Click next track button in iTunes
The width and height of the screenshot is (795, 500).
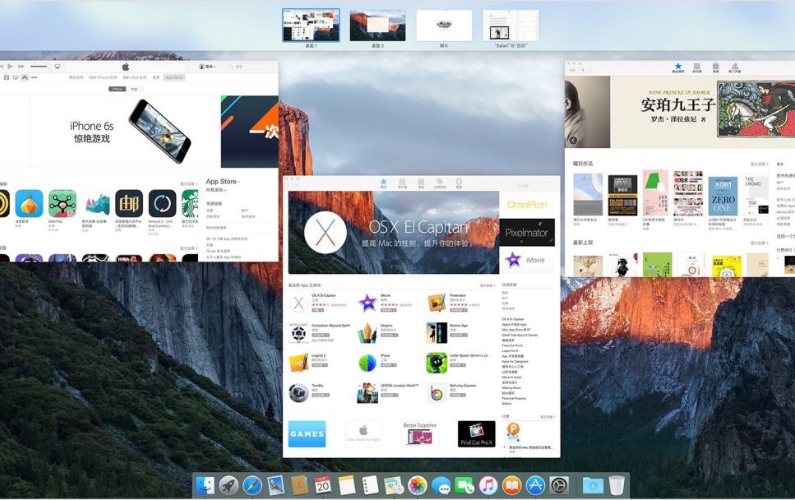point(21,66)
